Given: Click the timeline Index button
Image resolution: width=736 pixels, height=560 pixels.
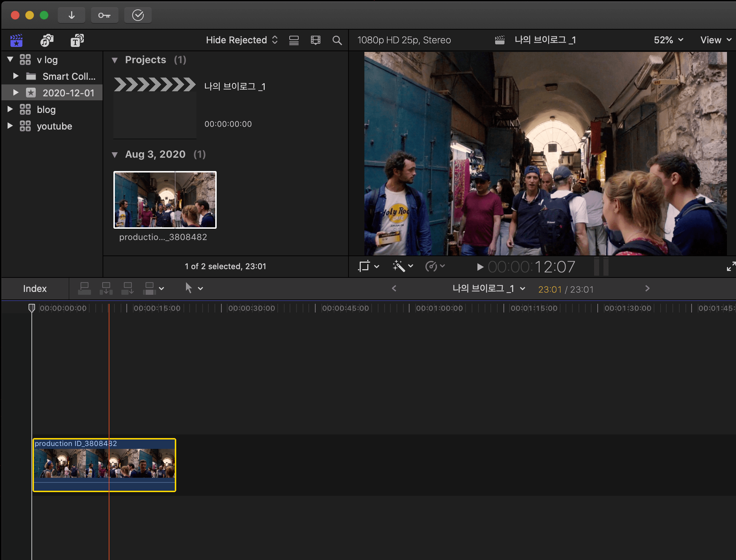Looking at the screenshot, I should click(35, 288).
